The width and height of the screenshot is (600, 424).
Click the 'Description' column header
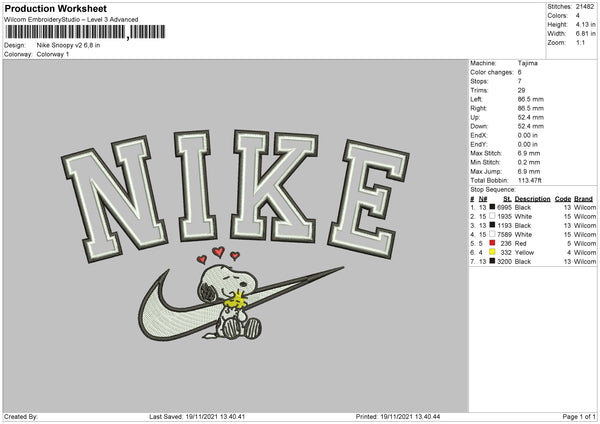(x=532, y=199)
